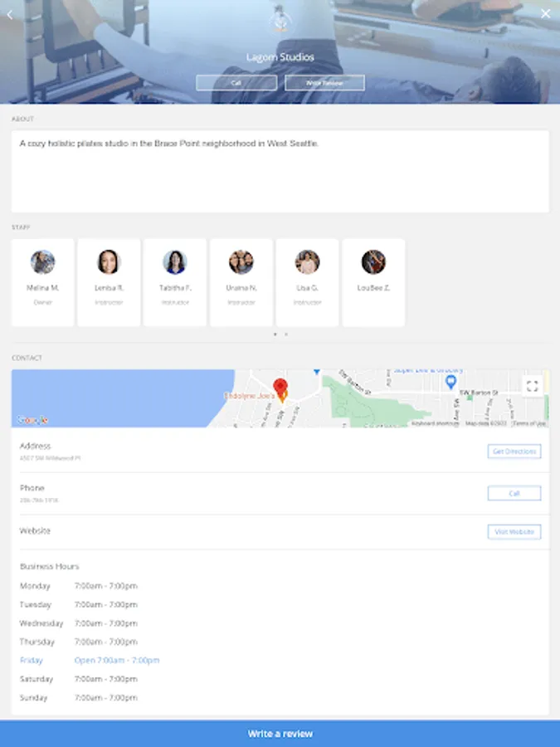Open map Terms of Use link

point(528,423)
